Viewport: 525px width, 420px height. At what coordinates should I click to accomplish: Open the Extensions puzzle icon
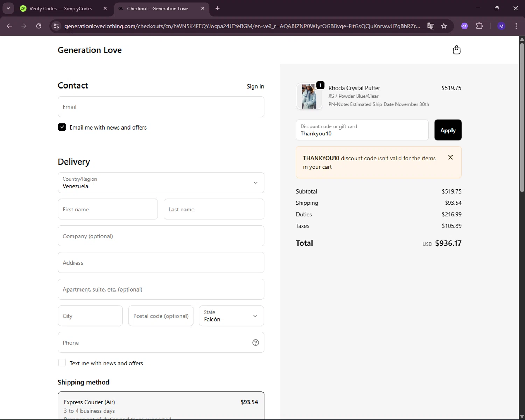pyautogui.click(x=479, y=26)
